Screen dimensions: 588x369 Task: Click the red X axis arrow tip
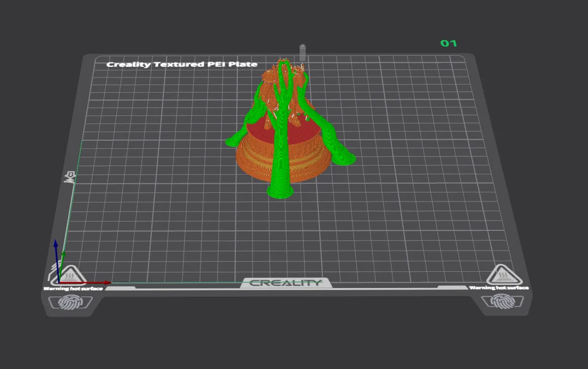click(x=107, y=282)
